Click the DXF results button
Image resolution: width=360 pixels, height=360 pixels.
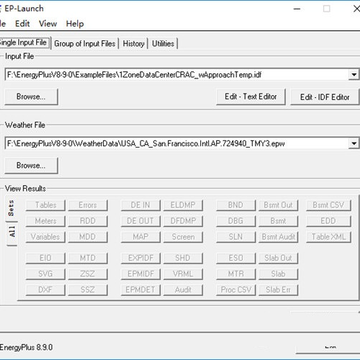pyautogui.click(x=46, y=290)
